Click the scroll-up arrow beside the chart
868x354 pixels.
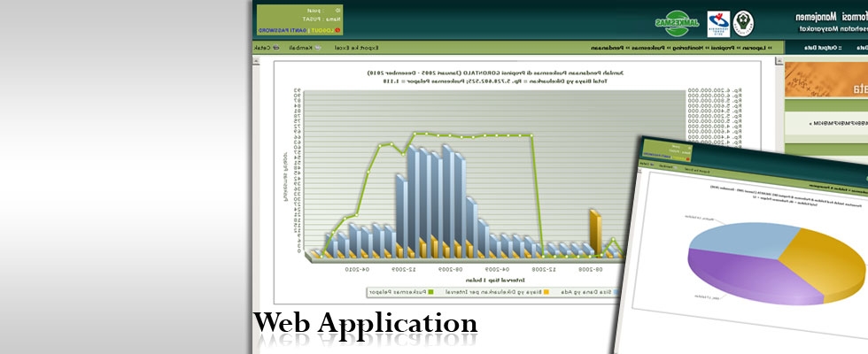click(x=256, y=61)
